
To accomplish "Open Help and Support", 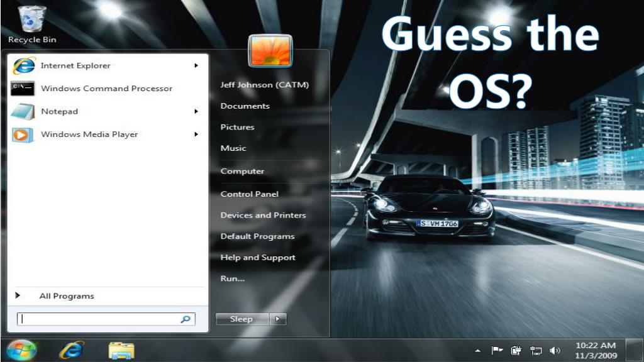I will click(258, 258).
